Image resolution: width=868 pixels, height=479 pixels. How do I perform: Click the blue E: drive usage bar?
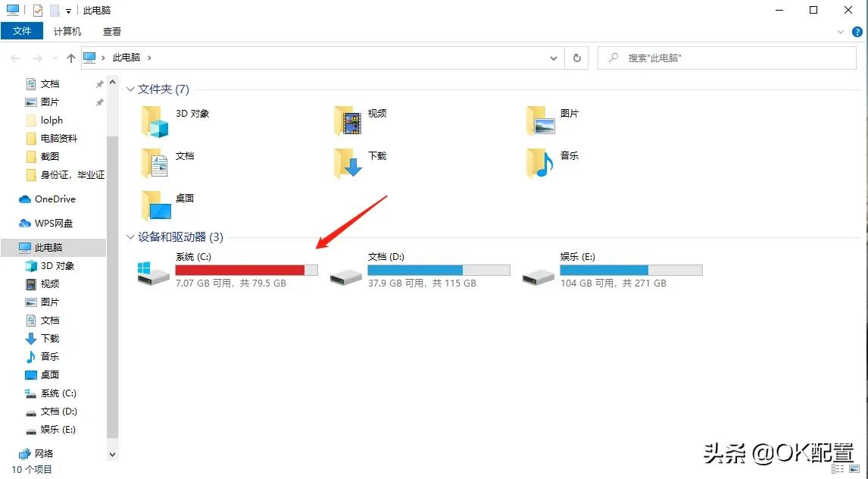(x=631, y=270)
